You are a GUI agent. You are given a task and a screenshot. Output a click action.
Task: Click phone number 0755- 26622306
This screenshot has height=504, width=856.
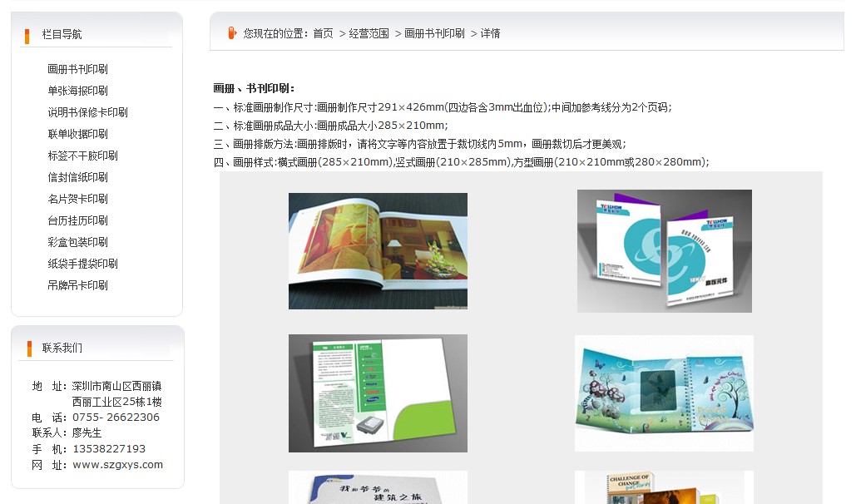click(116, 418)
